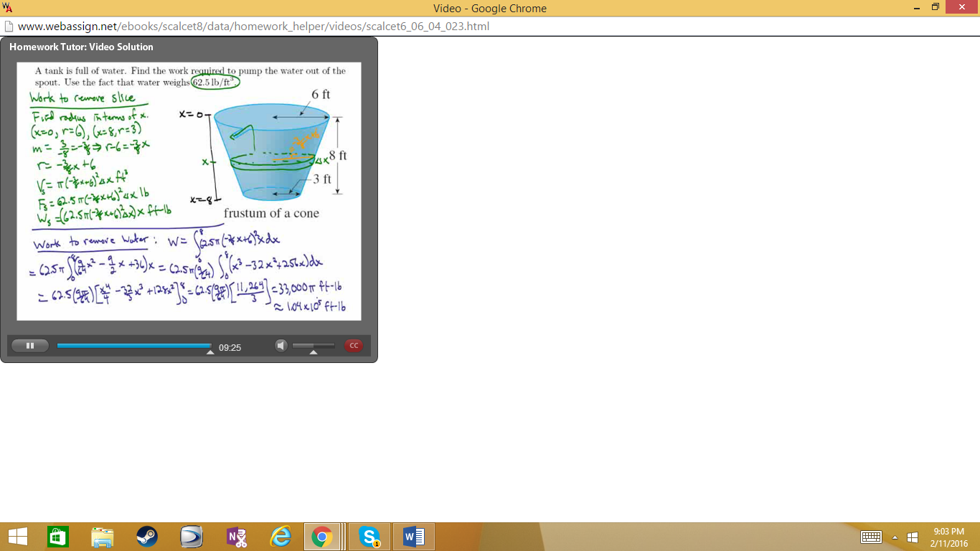This screenshot has width=980, height=551.
Task: Open the touch keyboard from the system tray
Action: point(871,537)
